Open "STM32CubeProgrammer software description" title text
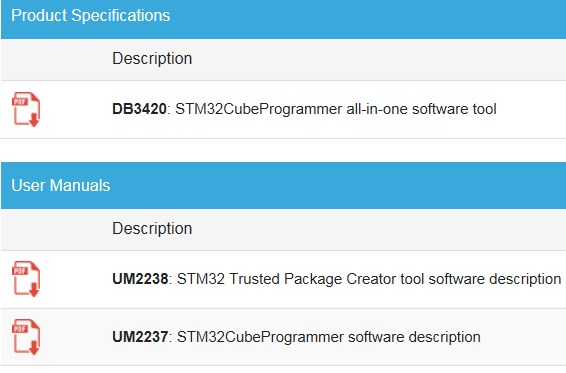Image resolution: width=566 pixels, height=373 pixels. click(328, 337)
